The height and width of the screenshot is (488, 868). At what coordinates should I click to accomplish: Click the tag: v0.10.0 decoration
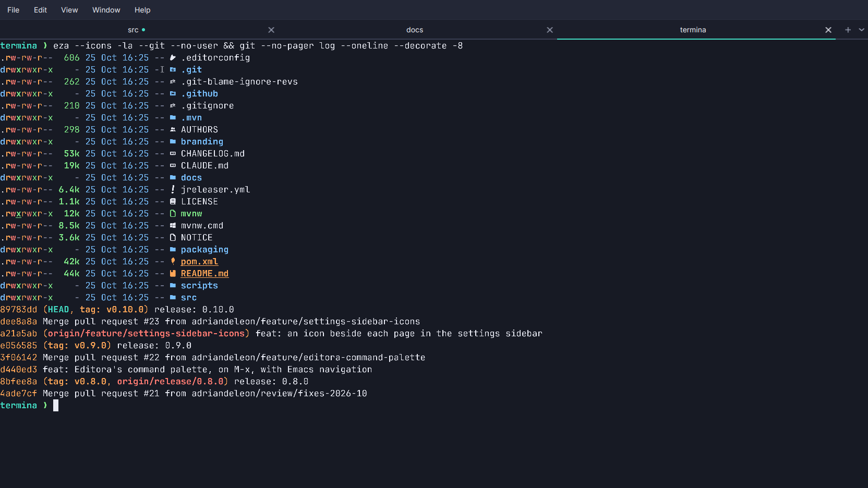[112, 310]
